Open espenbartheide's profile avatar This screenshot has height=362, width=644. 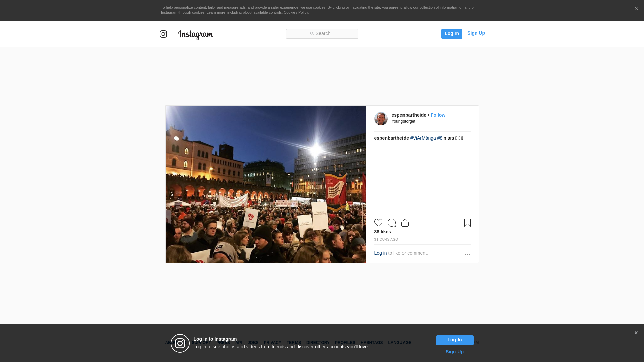(381, 119)
